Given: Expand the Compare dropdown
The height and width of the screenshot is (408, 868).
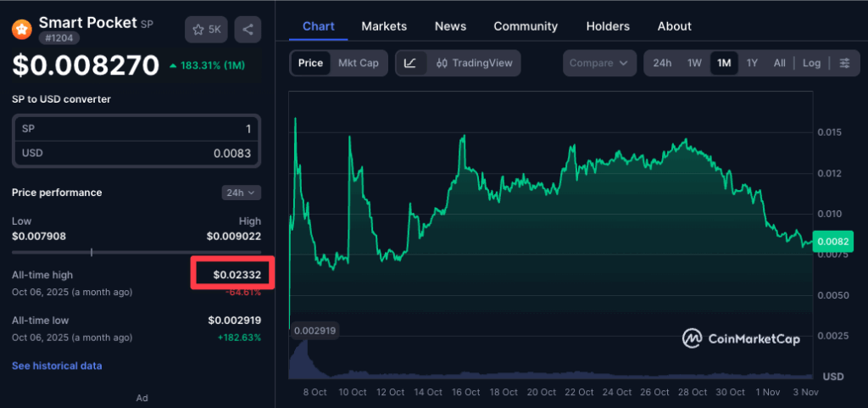Looking at the screenshot, I should 600,63.
